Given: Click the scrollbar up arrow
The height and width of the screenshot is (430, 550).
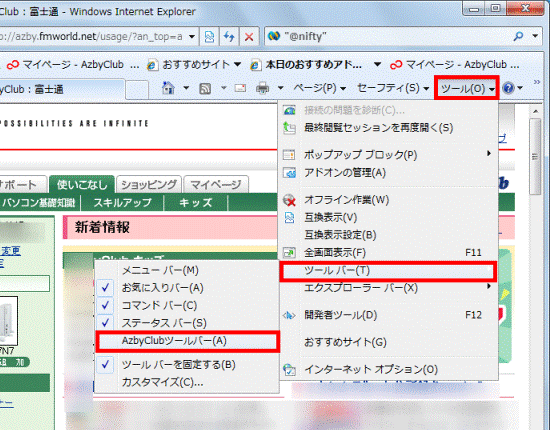Looking at the screenshot, I should [x=535, y=112].
